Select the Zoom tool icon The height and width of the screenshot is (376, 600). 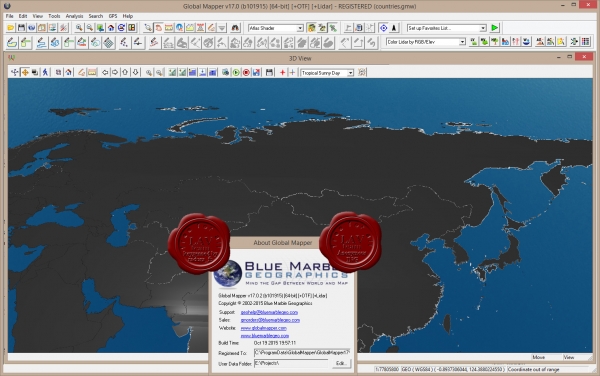point(148,28)
